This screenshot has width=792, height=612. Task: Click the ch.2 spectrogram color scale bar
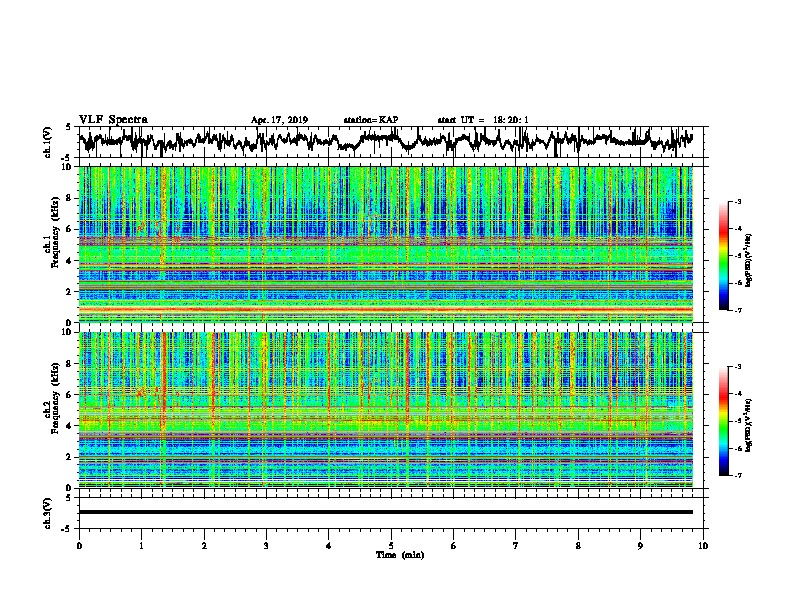[x=723, y=421]
